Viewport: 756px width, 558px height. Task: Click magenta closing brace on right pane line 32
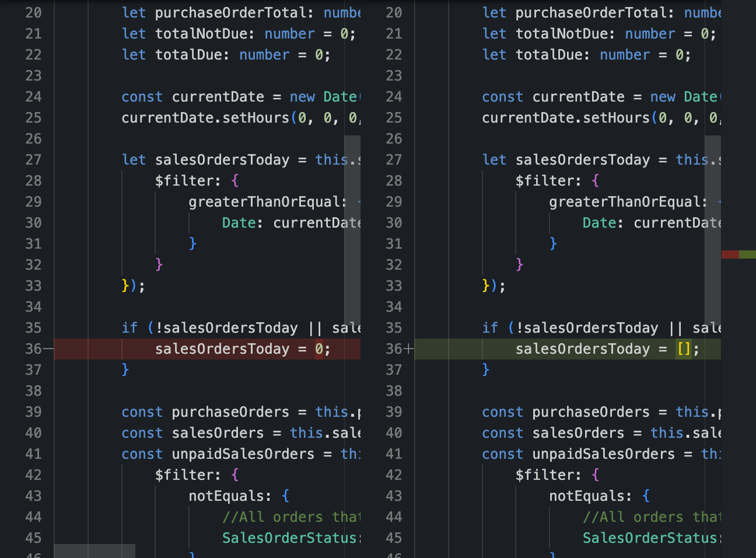click(520, 265)
